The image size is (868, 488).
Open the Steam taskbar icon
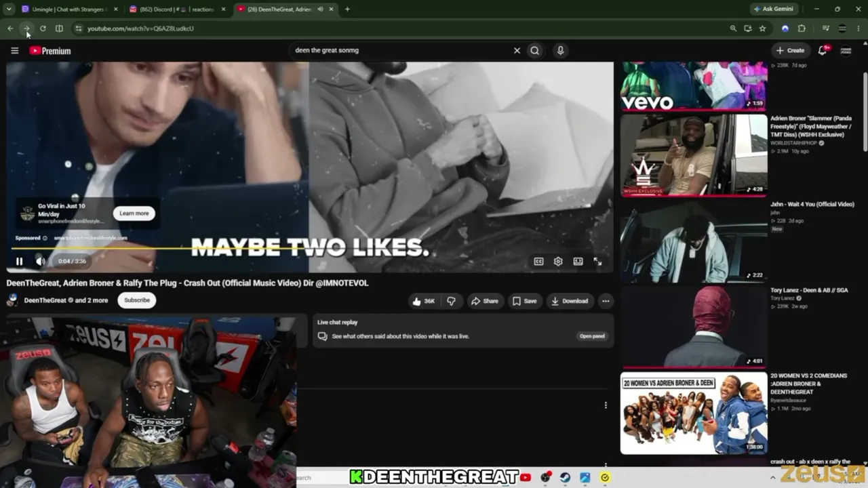tap(565, 477)
